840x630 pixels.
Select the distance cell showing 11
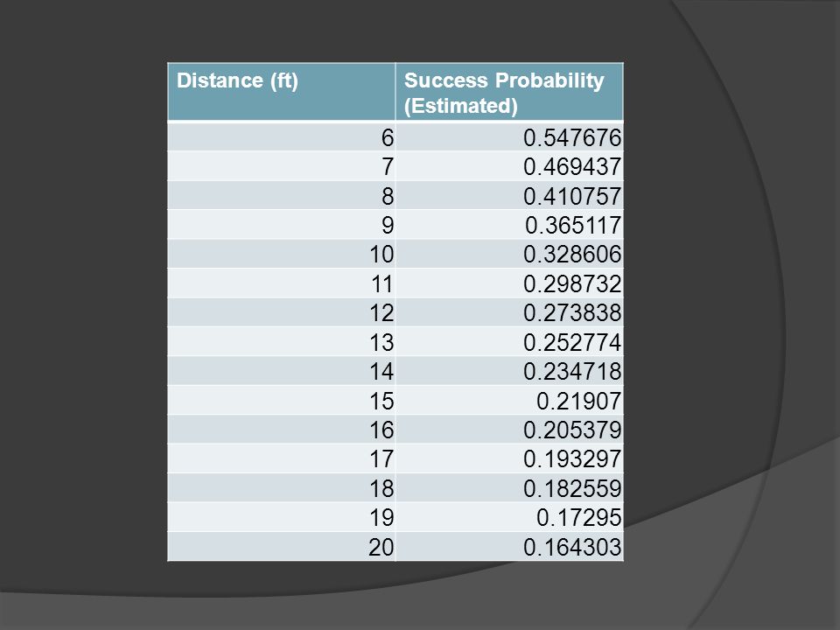(x=282, y=283)
